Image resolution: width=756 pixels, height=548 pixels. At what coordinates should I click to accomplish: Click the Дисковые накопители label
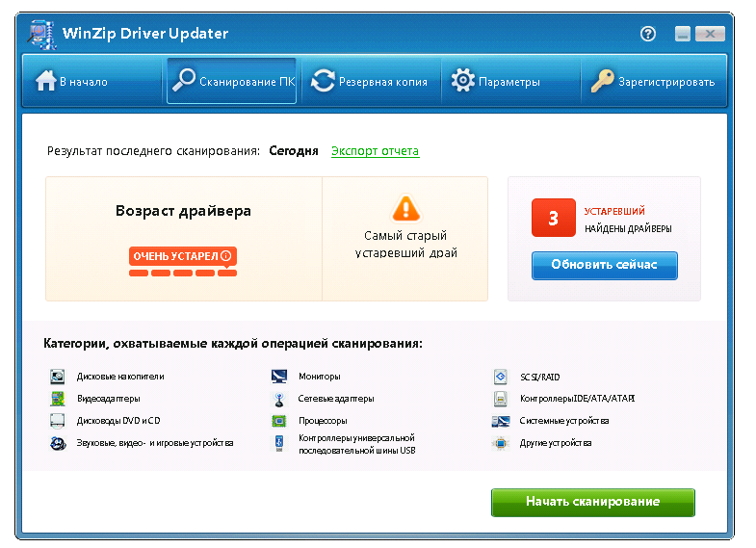click(120, 377)
